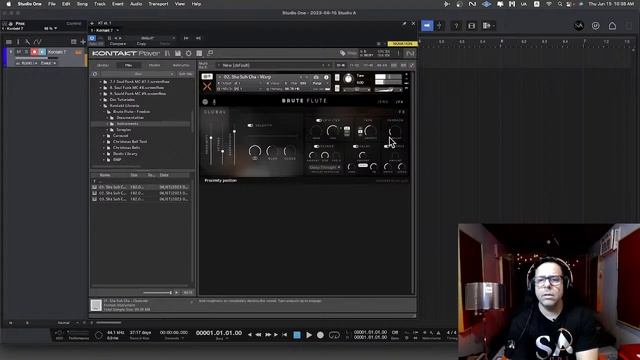
Task: Expand the Christmas Bell Tool folder
Action: pos(104,141)
